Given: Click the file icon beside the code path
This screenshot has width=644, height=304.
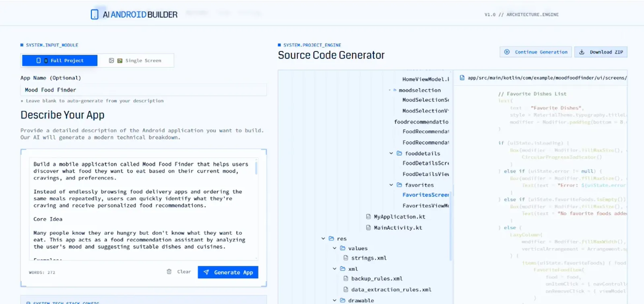Looking at the screenshot, I should coord(462,78).
